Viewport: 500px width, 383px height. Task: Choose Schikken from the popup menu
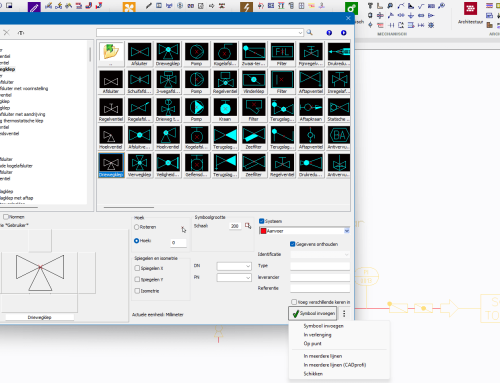point(313,374)
